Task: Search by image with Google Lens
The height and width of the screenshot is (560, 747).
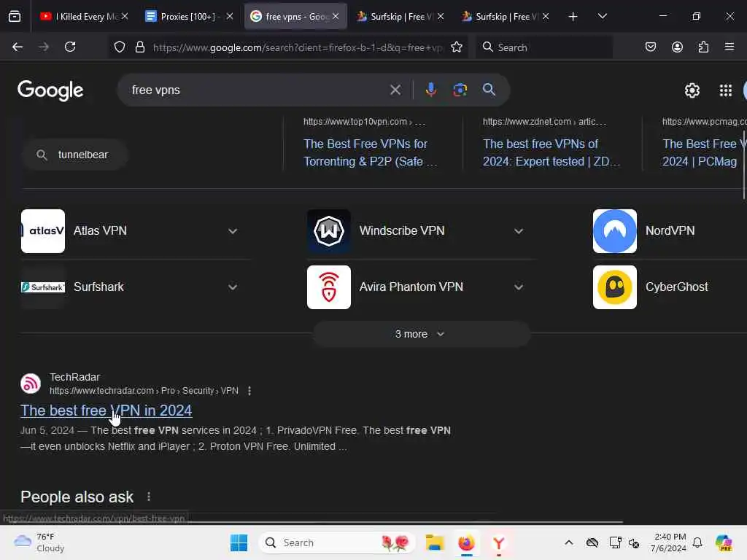Action: tap(460, 90)
